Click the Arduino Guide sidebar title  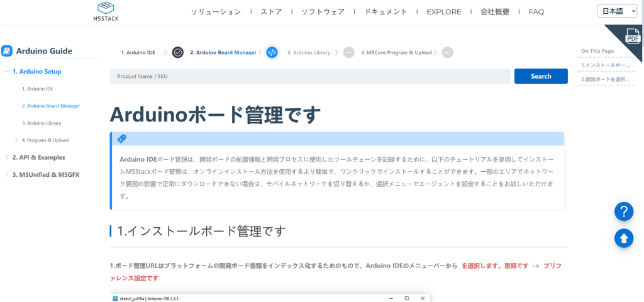click(x=44, y=51)
